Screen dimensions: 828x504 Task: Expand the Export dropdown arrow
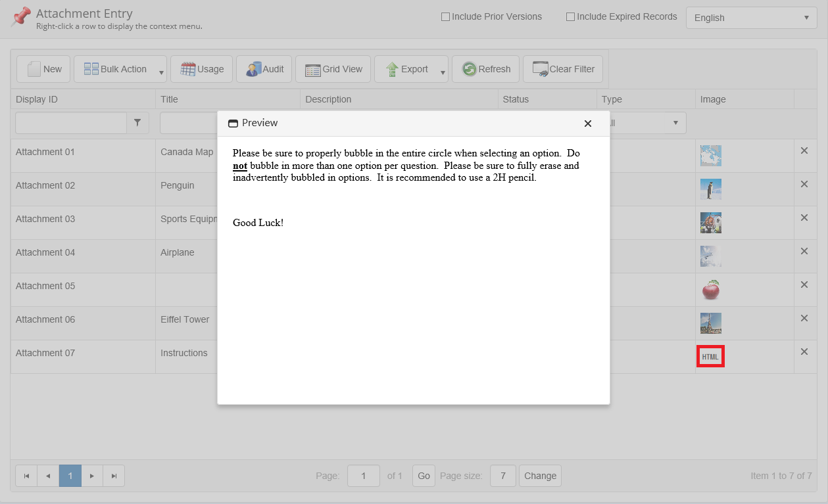tap(443, 72)
